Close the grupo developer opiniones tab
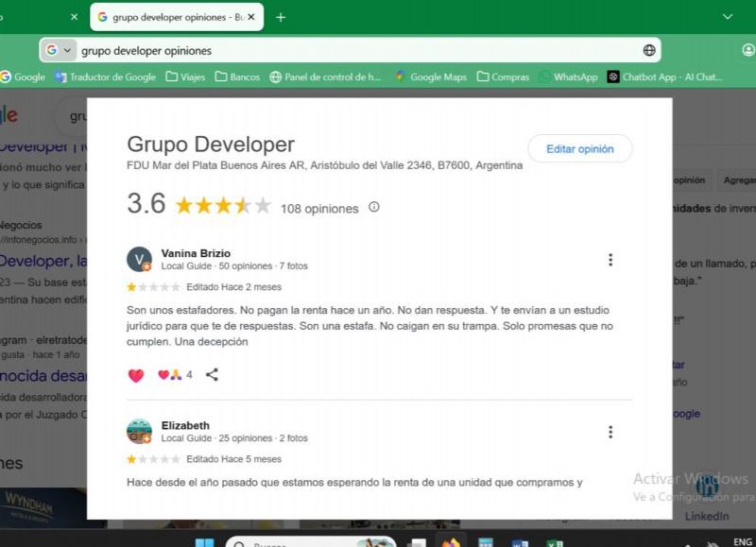The width and height of the screenshot is (756, 547). (x=251, y=17)
